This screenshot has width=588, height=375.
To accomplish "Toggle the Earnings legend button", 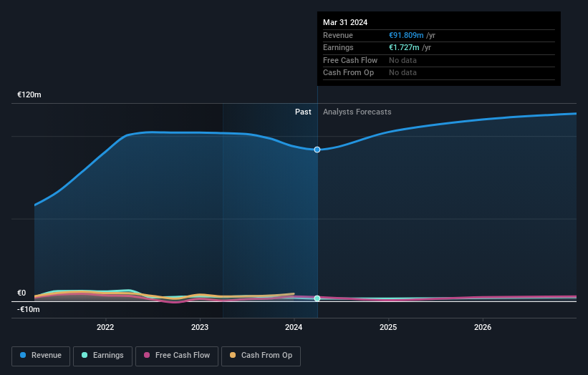I will pyautogui.click(x=102, y=356).
